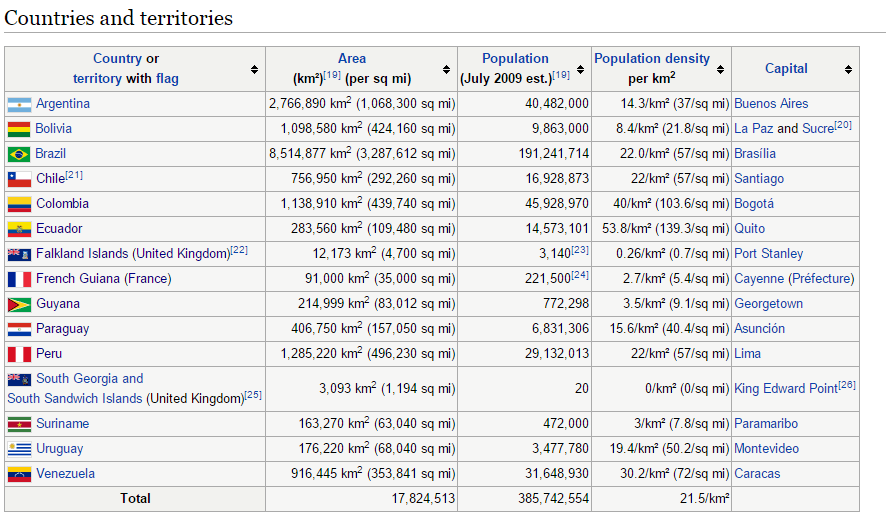Sort table by Capital column arrows
Screen dimensions: 886x529
click(x=848, y=69)
